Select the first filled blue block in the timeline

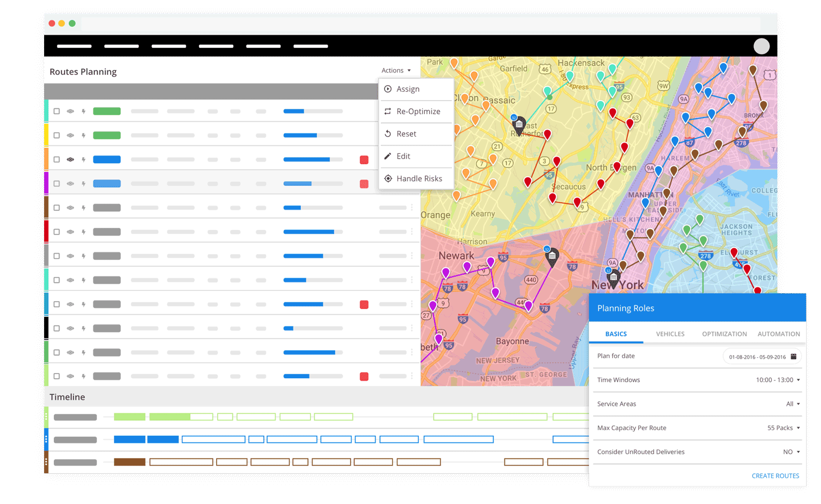pyautogui.click(x=129, y=439)
